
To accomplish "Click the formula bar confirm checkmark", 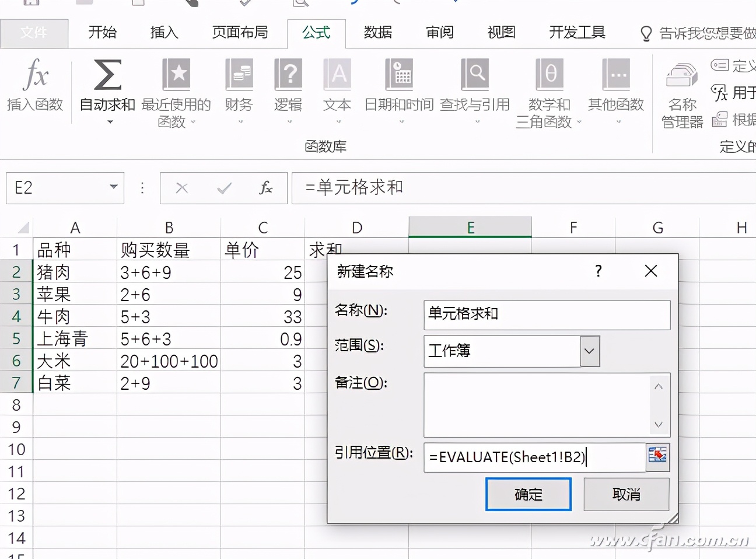I will (x=224, y=188).
